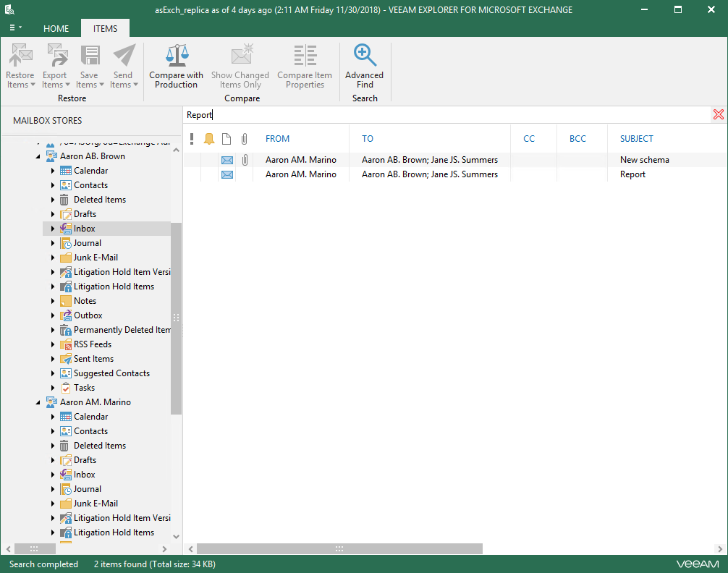Switch to the ITEMS tab
The height and width of the screenshot is (573, 728).
tap(106, 28)
